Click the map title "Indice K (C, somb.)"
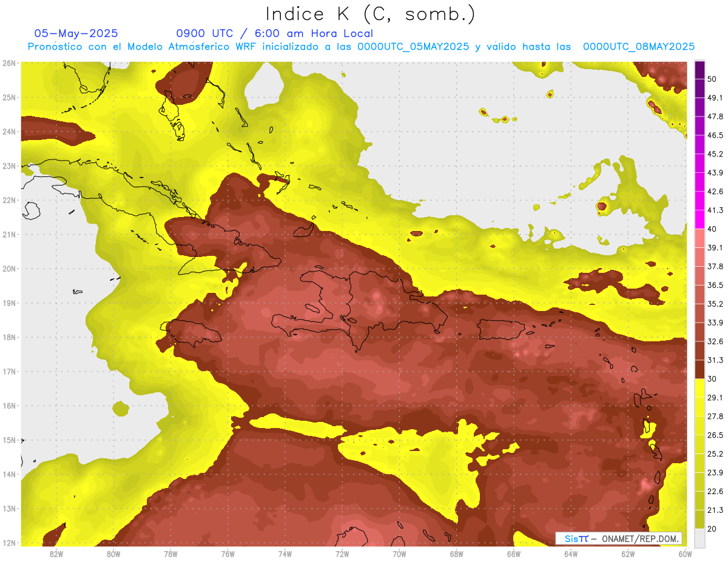 [371, 15]
